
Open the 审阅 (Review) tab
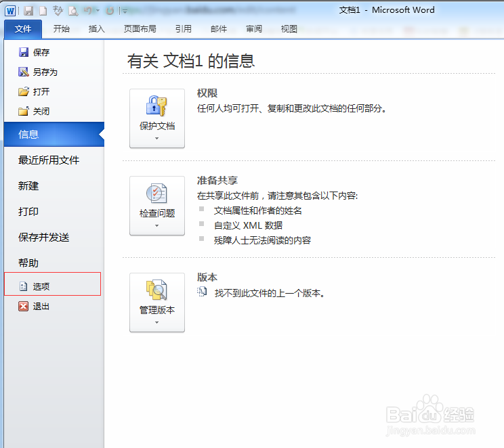pos(254,29)
